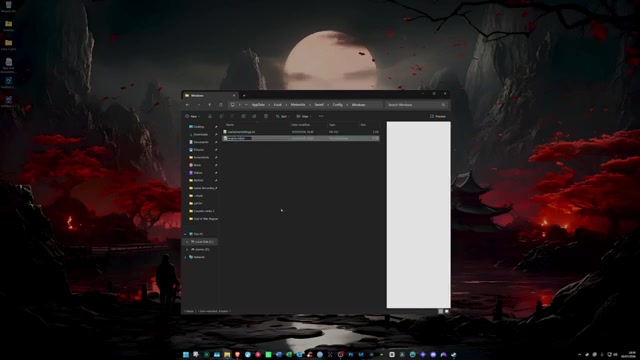Click the Delete trash icon in the toolbar

(x=266, y=116)
